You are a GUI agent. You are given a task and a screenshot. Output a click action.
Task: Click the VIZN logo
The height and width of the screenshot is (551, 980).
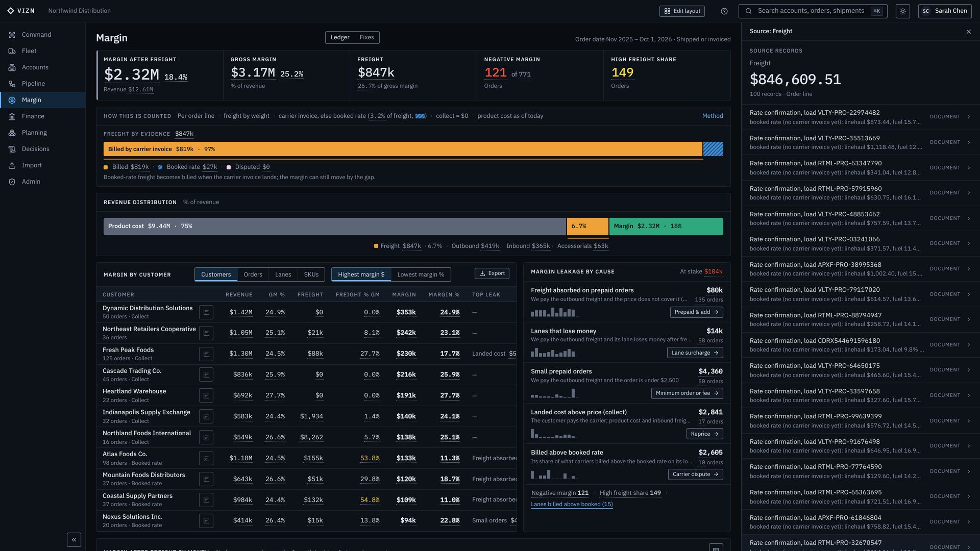[21, 11]
